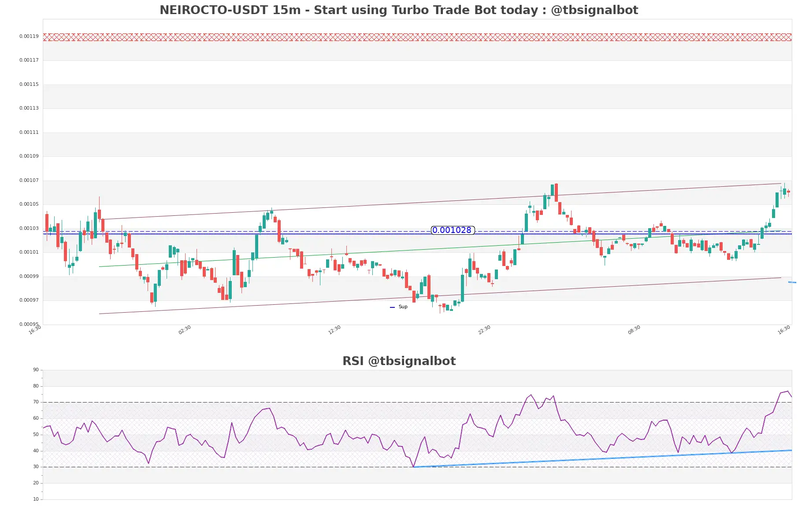Click the 0.00119 price axis label

29,37
